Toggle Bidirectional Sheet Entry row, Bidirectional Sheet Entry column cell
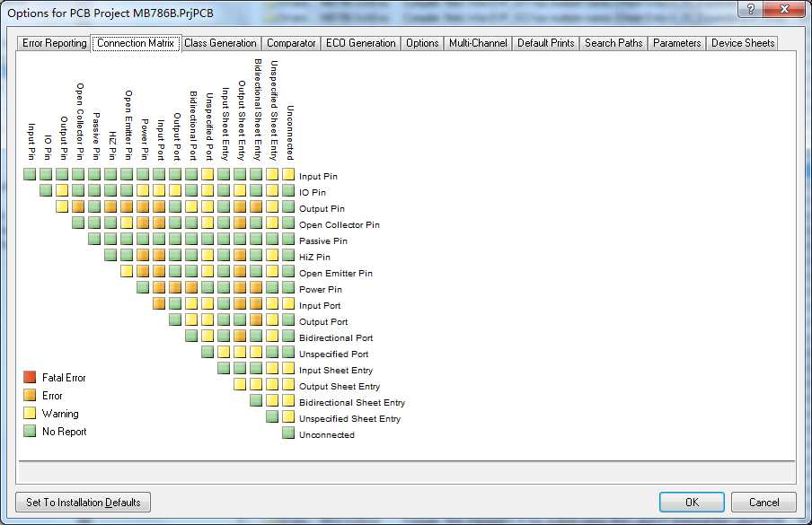The width and height of the screenshot is (812, 525). [256, 400]
